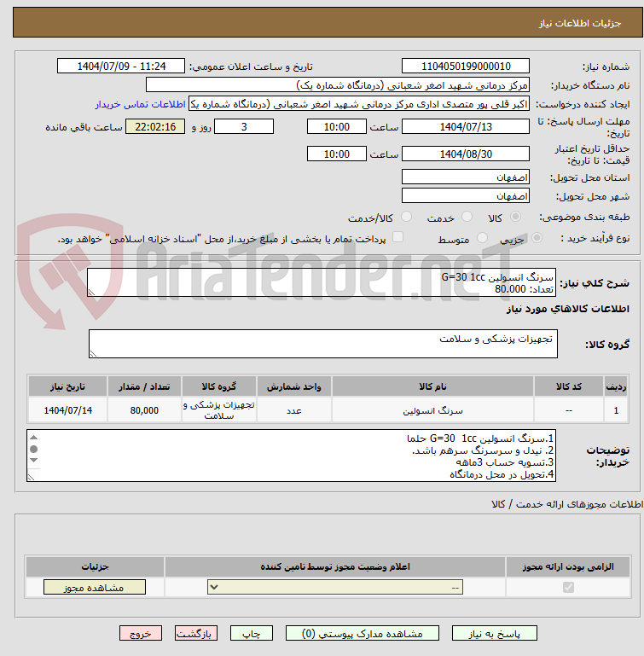Click the 'کد کالا' column header

568,386
